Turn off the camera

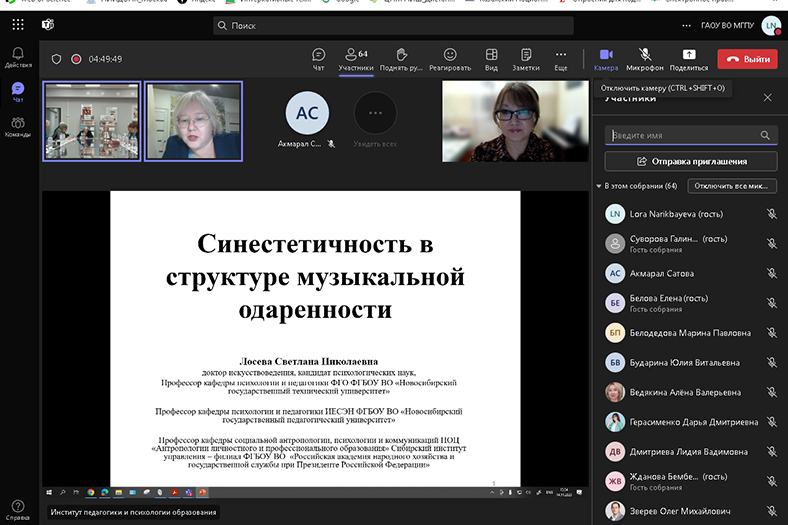[x=605, y=58]
